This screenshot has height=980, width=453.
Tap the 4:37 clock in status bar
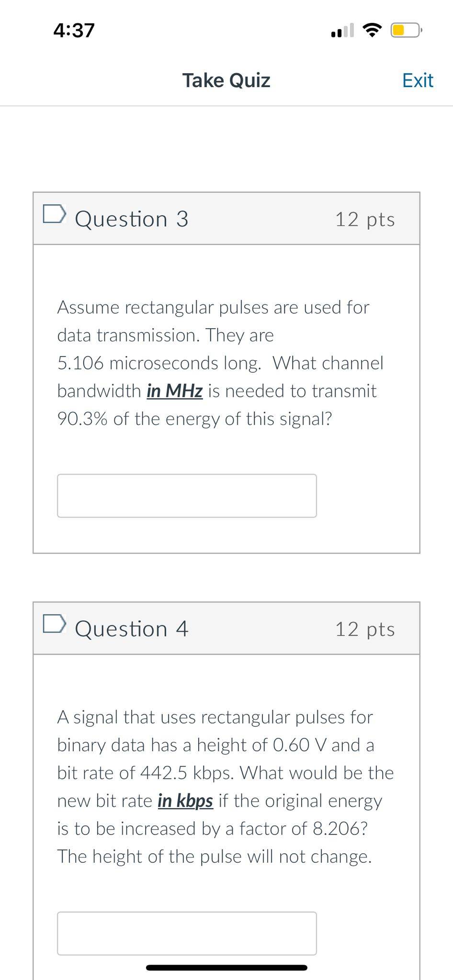(x=74, y=30)
